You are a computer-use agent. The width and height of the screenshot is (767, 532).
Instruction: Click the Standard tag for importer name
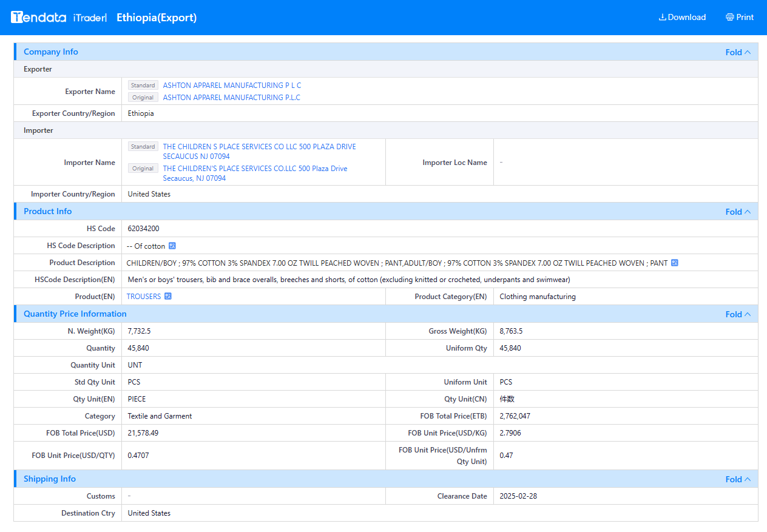coord(143,147)
